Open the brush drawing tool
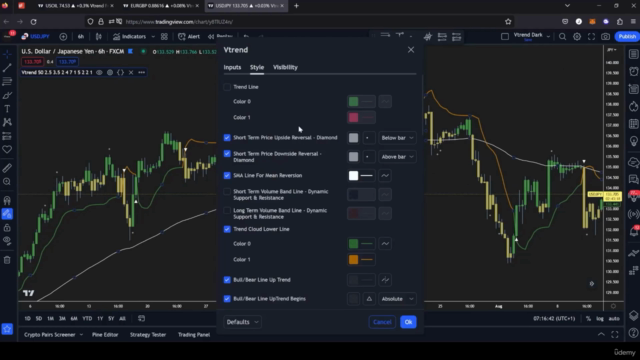 click(x=7, y=96)
